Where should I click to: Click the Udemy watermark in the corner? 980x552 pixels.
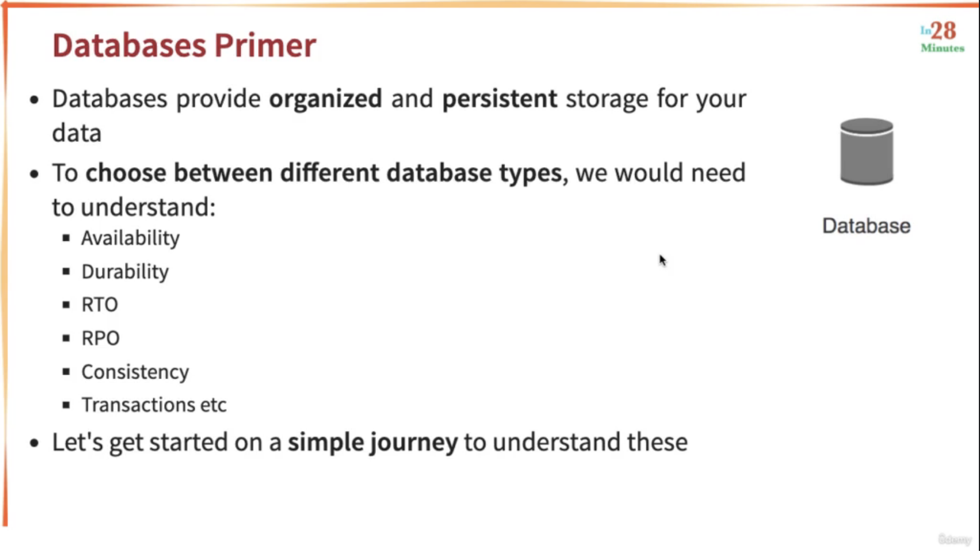coord(954,539)
